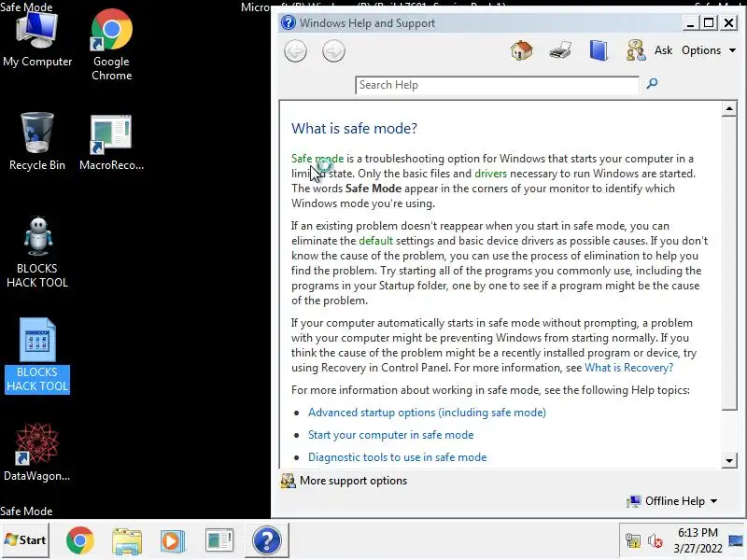Image resolution: width=747 pixels, height=560 pixels.
Task: Browse Help using the blue book icon
Action: pos(599,50)
